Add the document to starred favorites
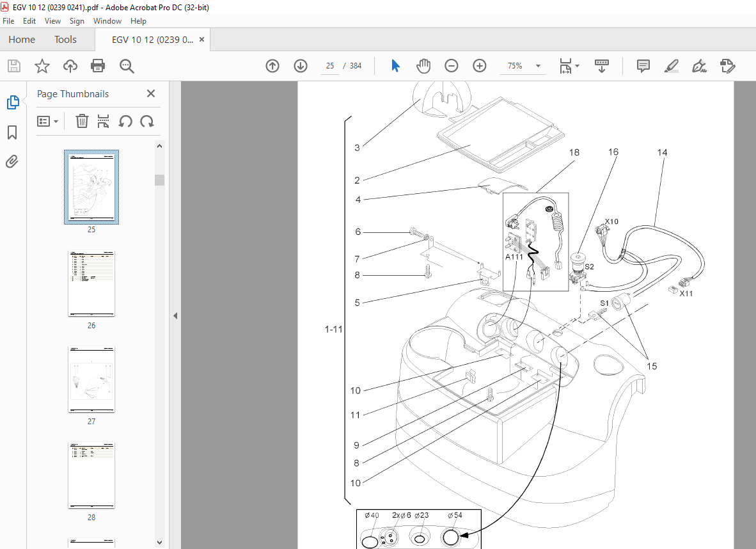Image resolution: width=756 pixels, height=549 pixels. click(42, 66)
